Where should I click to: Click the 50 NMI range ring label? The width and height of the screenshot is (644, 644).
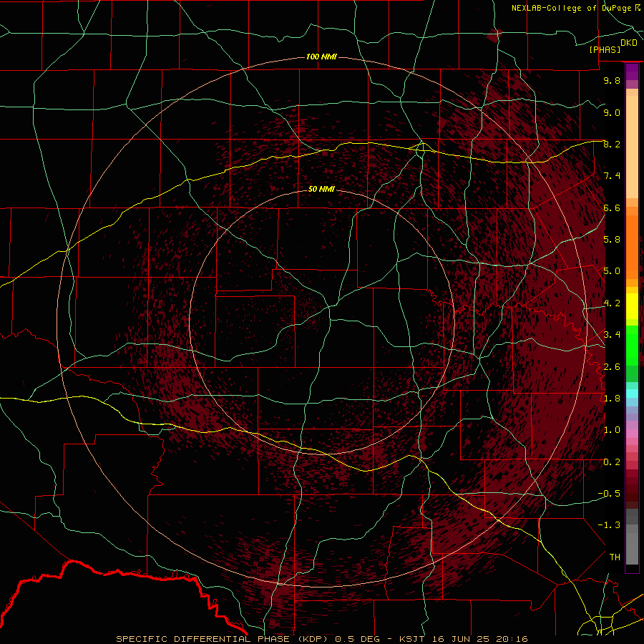[321, 189]
